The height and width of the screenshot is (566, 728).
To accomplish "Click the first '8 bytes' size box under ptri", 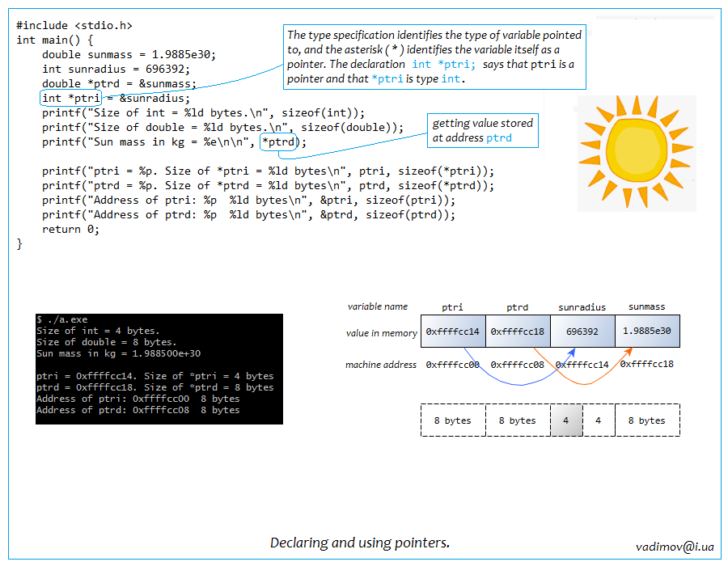I will [x=453, y=420].
